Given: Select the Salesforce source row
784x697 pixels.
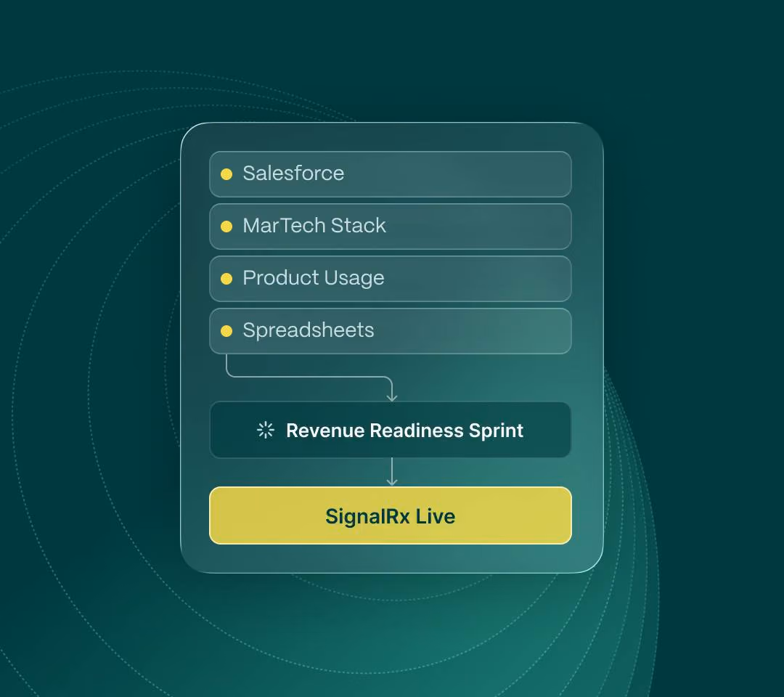Looking at the screenshot, I should [x=390, y=174].
